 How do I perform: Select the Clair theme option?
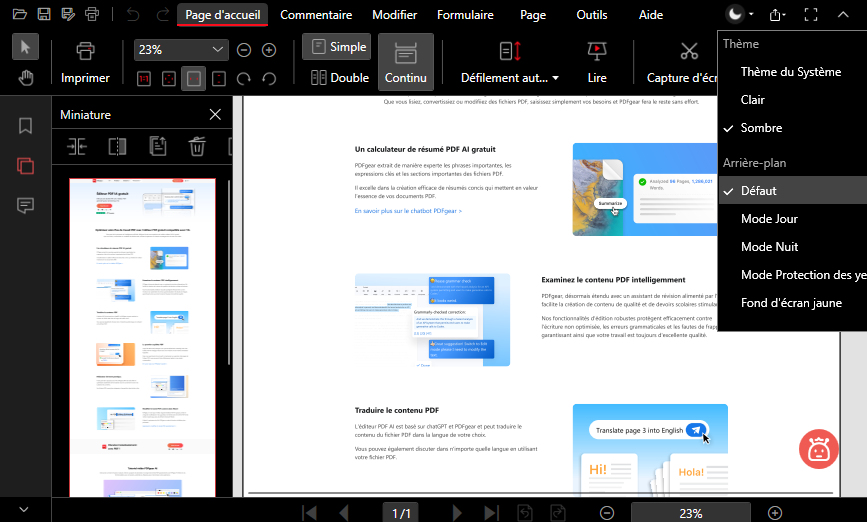point(752,100)
